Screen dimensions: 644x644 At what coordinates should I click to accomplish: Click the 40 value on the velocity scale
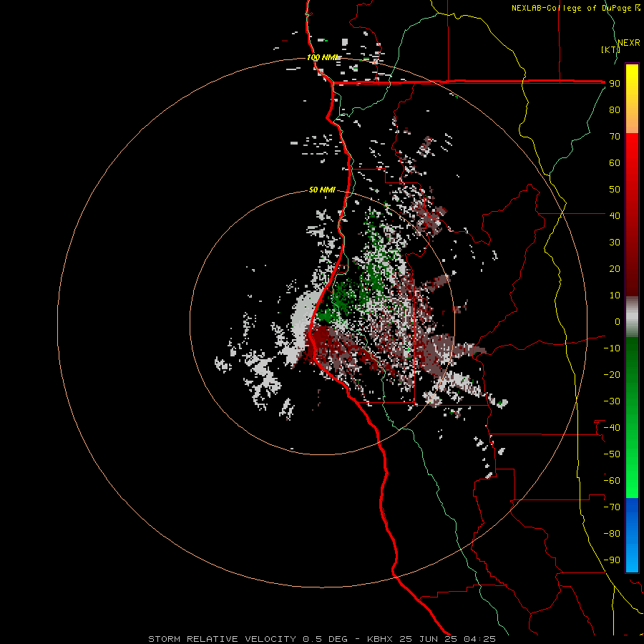coord(615,215)
